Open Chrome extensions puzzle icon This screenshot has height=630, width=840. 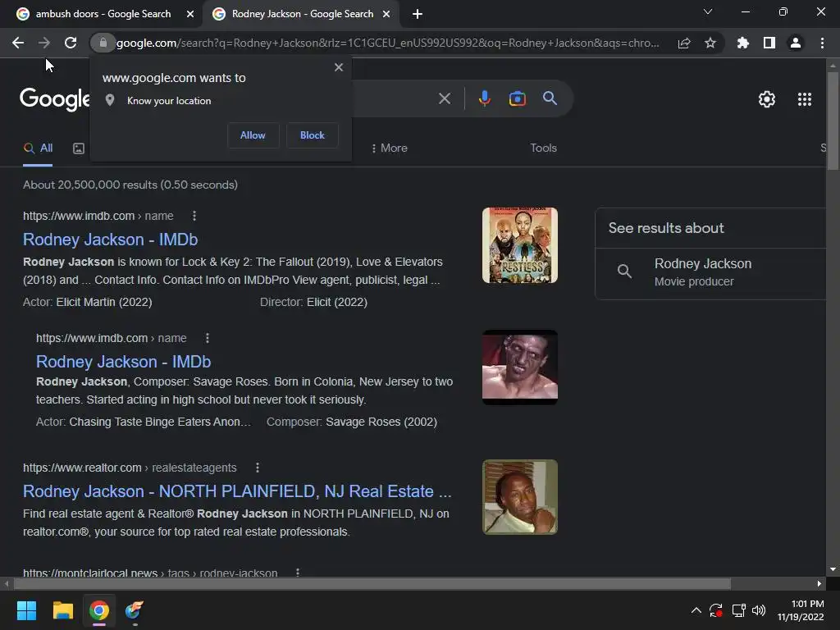pos(743,43)
